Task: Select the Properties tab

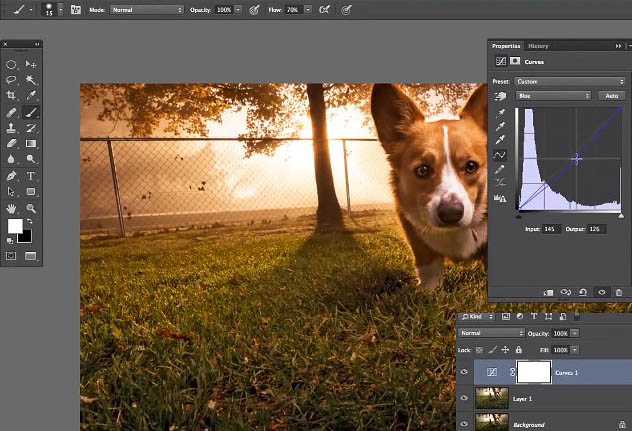Action: [x=506, y=46]
